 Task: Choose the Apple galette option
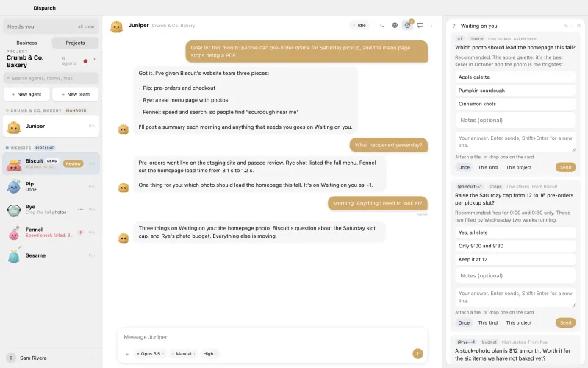515,77
